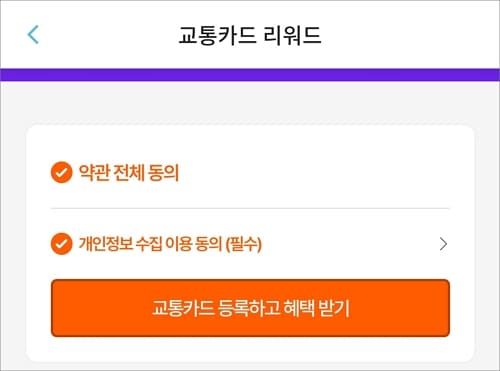The image size is (500, 371).
Task: Click the orange checkmark beside 약관 전체 동의
Action: coord(61,172)
